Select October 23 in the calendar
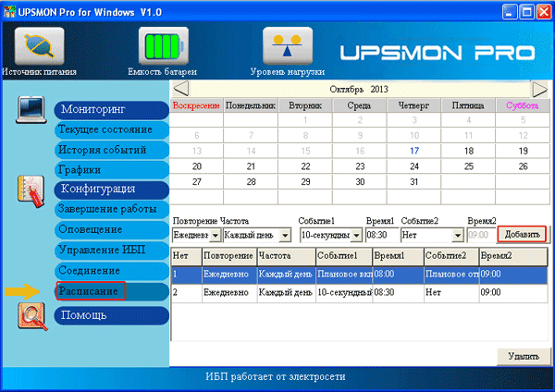Viewport: 555px width, 392px height. [360, 166]
